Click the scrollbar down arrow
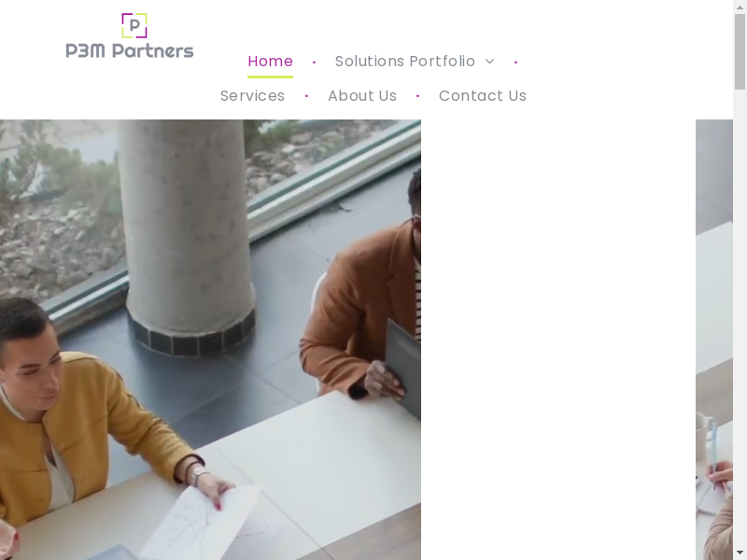The width and height of the screenshot is (747, 560). (x=740, y=553)
